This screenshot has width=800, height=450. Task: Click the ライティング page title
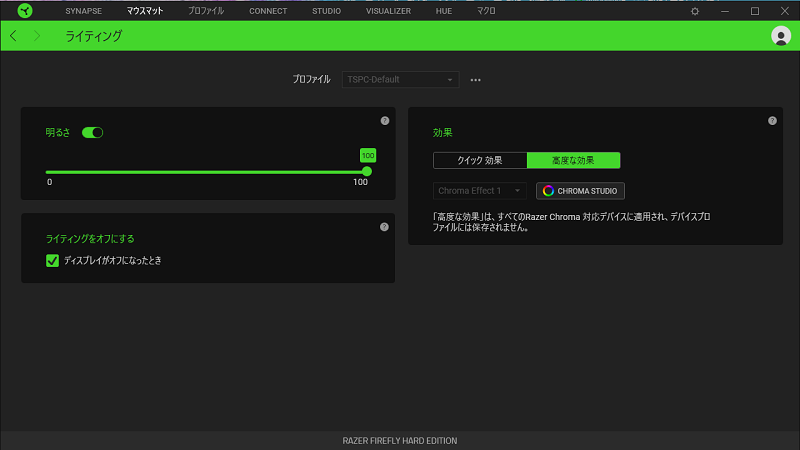coord(94,36)
